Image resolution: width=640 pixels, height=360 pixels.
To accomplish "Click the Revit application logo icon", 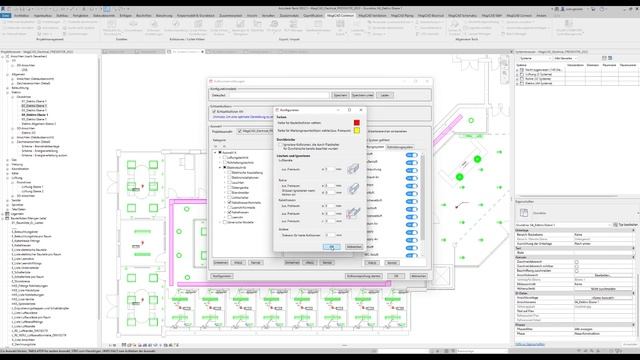I will click(3, 9).
